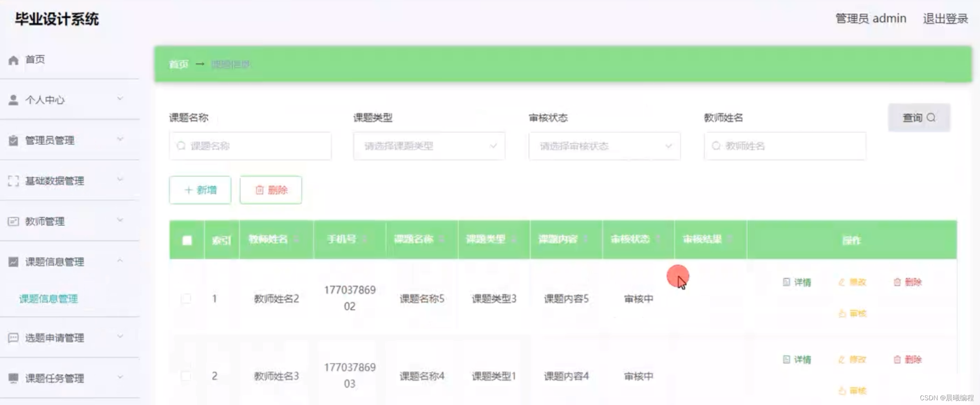Click the search icon in 教师姓名 field

716,146
